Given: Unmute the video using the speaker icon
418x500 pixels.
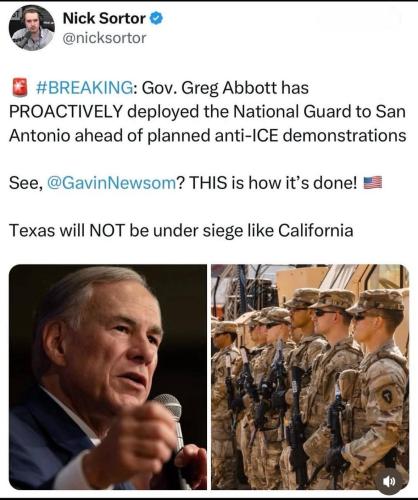Looking at the screenshot, I should point(389,481).
